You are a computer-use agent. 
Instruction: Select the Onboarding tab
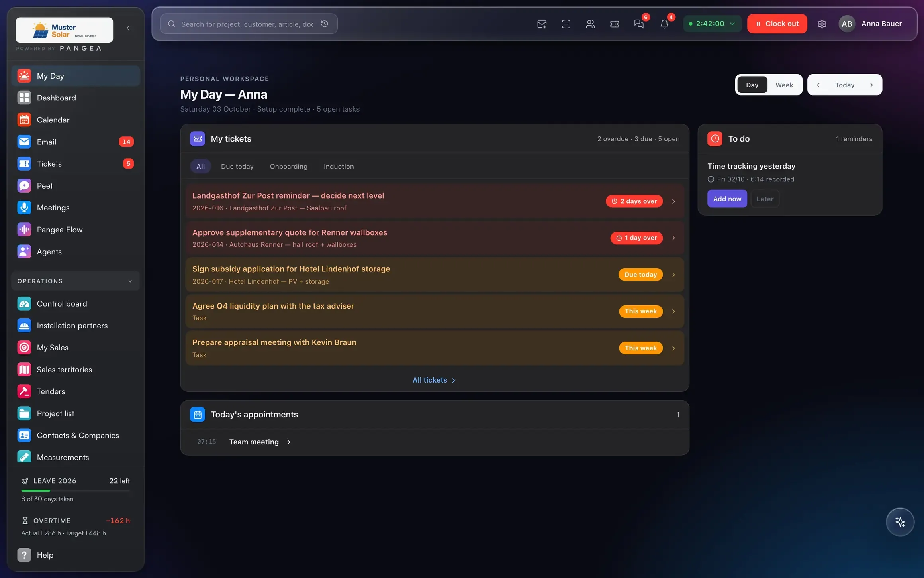(x=288, y=167)
